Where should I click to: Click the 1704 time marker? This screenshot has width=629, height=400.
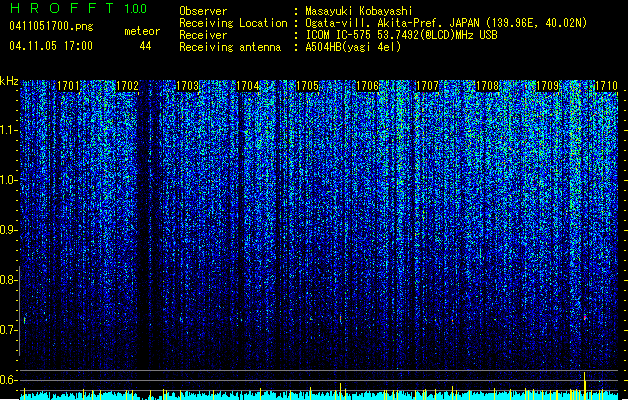[x=248, y=86]
